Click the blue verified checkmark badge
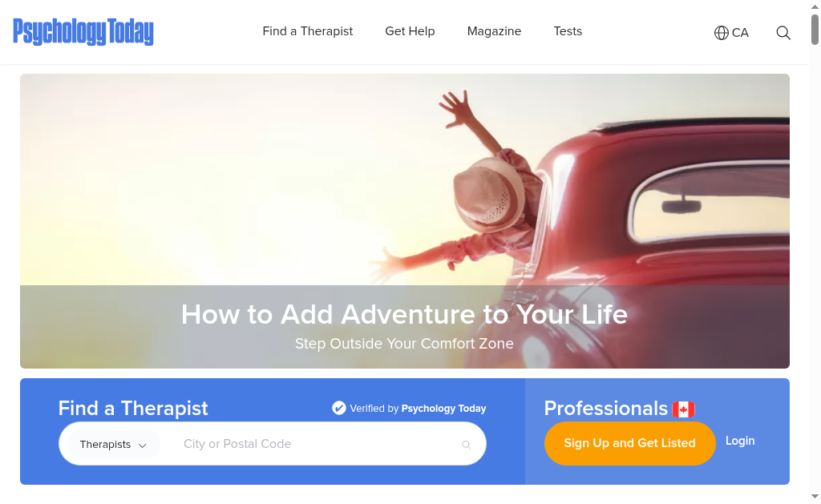The height and width of the screenshot is (504, 821). (x=339, y=408)
